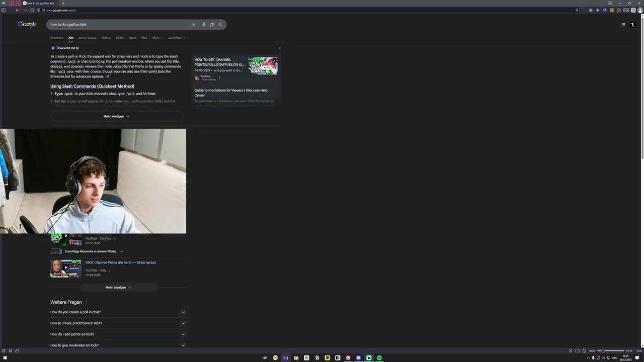Bookmark this page with the bookmark icon
The width and height of the screenshot is (644, 362).
pyautogui.click(x=577, y=10)
